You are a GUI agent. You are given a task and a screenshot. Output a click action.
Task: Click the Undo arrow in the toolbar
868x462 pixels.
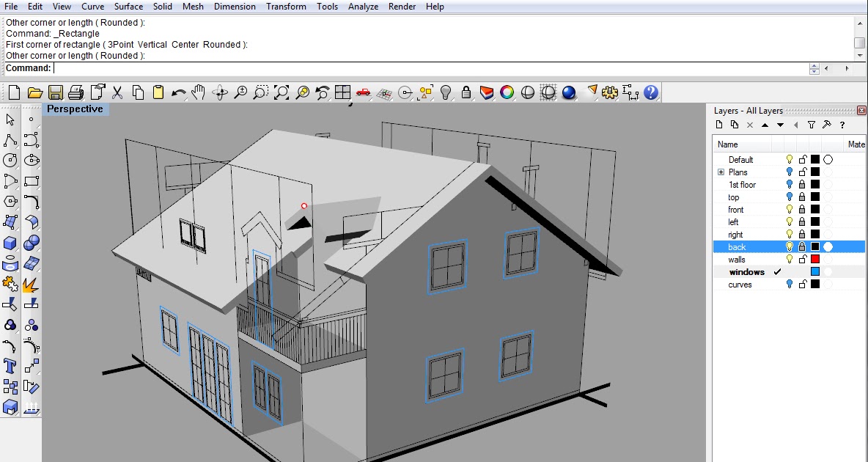178,92
